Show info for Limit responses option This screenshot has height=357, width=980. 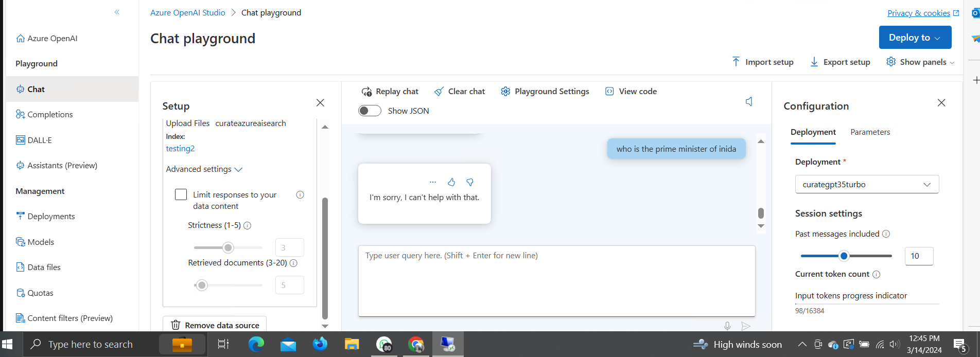tap(300, 194)
